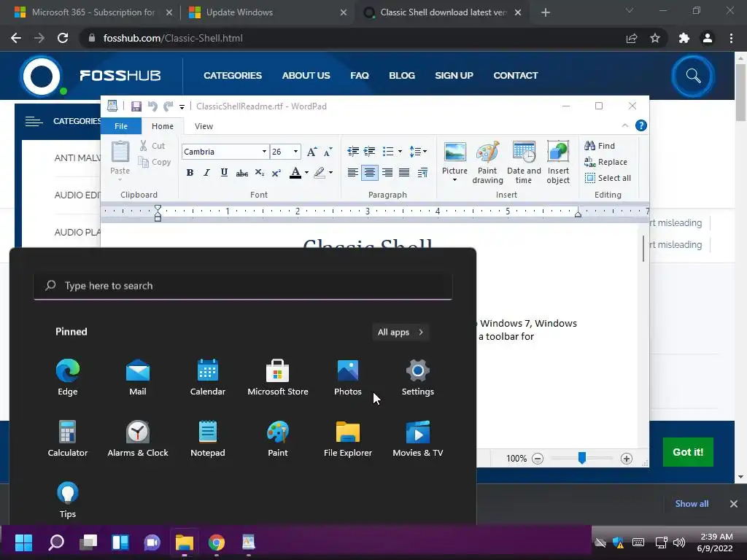Screen dimensions: 747x560
Task: Open the font family Cambria dropdown
Action: click(264, 152)
